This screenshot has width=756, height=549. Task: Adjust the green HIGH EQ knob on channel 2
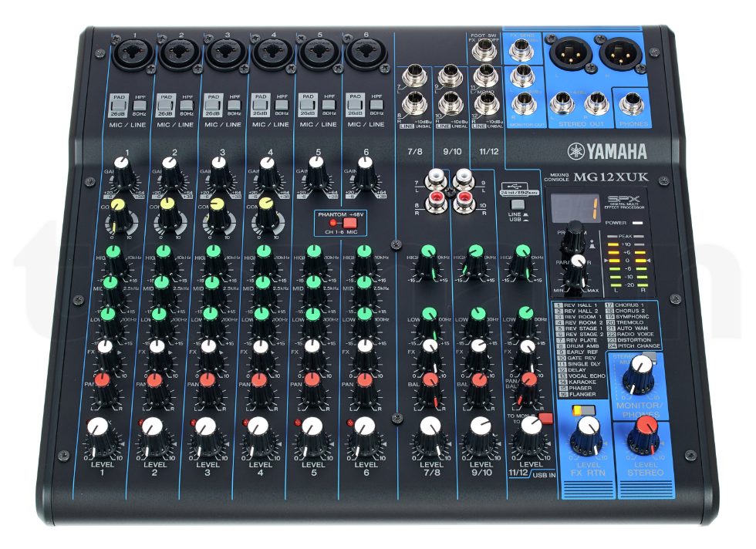point(164,261)
